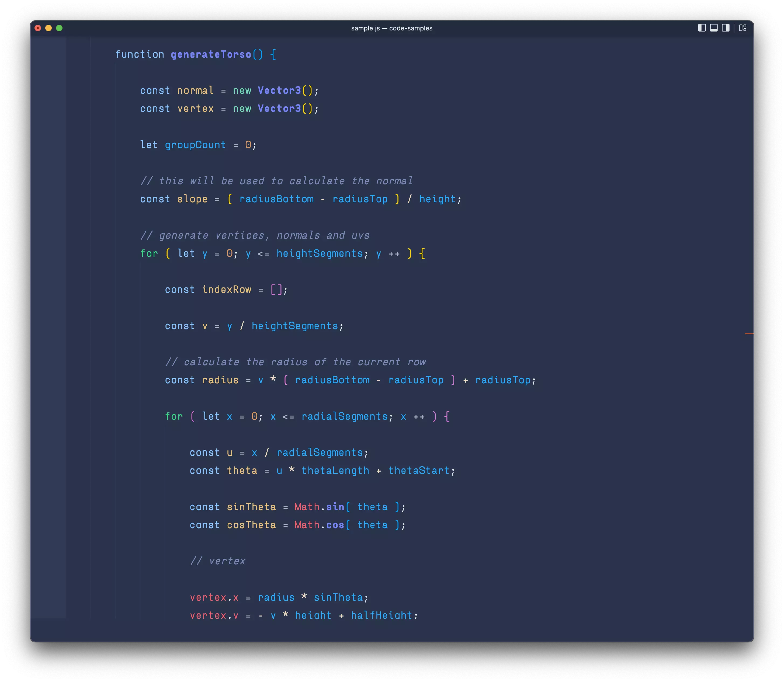Click 'radius' in the const radius declaration
Screen dimensions: 784x682
pyautogui.click(x=220, y=380)
